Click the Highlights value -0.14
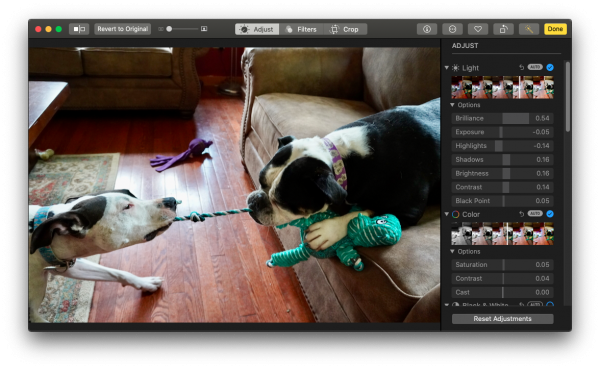The height and width of the screenshot is (369, 600). coord(541,146)
